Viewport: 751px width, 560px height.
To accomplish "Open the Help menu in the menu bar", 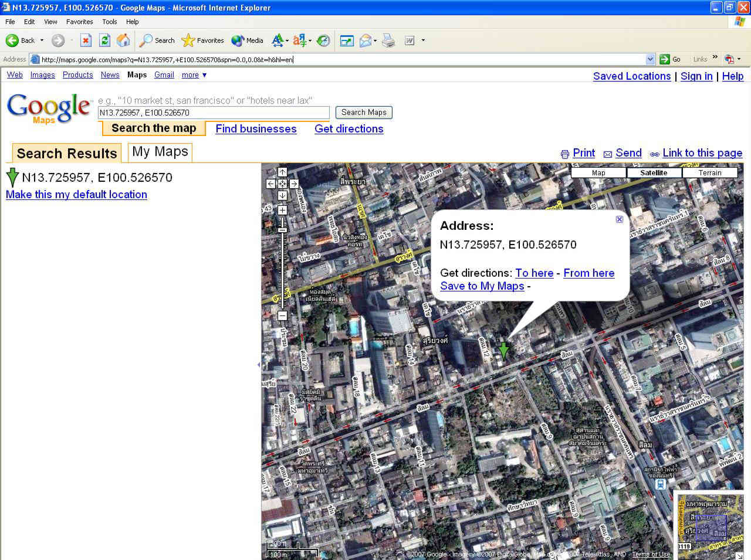I will [x=133, y=22].
